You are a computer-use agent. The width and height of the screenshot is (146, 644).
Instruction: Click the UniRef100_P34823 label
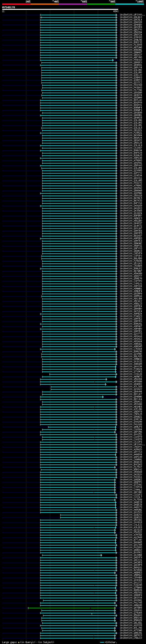point(131,316)
